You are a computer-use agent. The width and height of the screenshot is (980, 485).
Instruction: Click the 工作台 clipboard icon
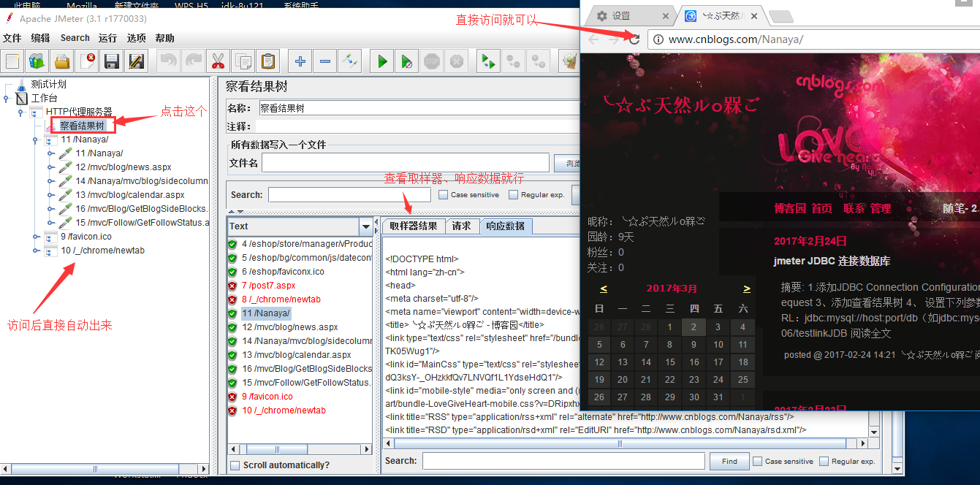coord(21,98)
